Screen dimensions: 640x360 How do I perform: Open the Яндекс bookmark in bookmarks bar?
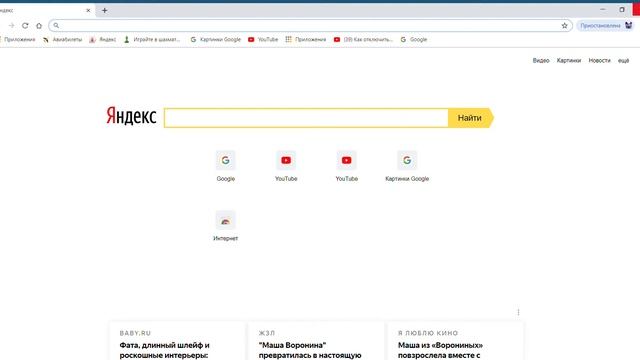[x=103, y=40]
